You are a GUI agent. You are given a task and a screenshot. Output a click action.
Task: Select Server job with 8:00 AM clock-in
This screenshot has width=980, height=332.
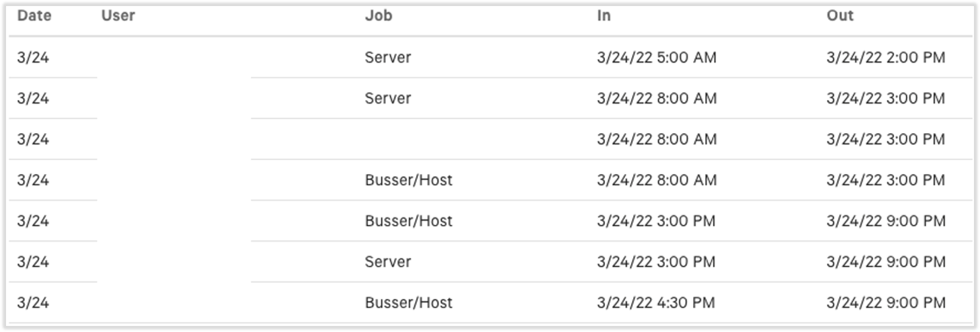coord(388,98)
